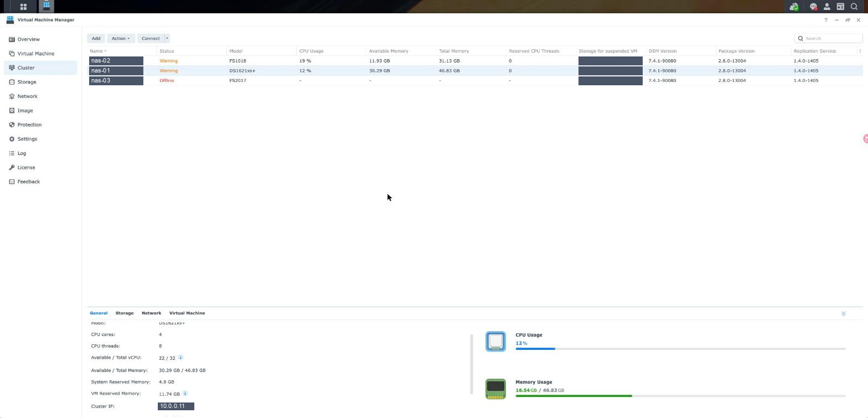Click the Connect button
Viewport: 868px width, 418px height.
(x=151, y=38)
